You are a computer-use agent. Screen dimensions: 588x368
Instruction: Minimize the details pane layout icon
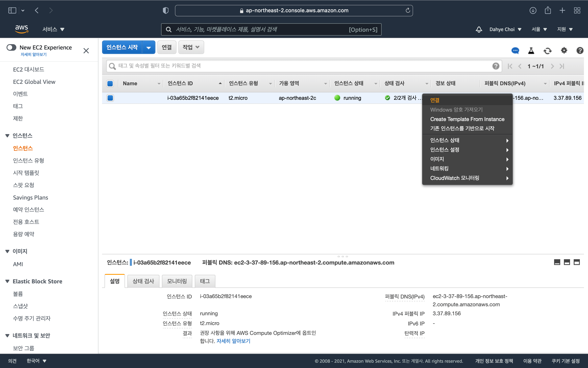(557, 262)
